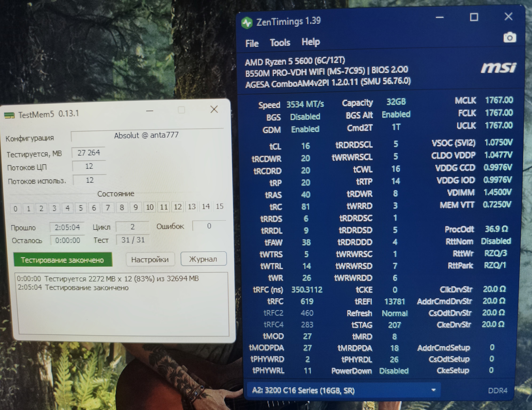
Task: Click the Потоков использ. value field
Action: tap(90, 180)
